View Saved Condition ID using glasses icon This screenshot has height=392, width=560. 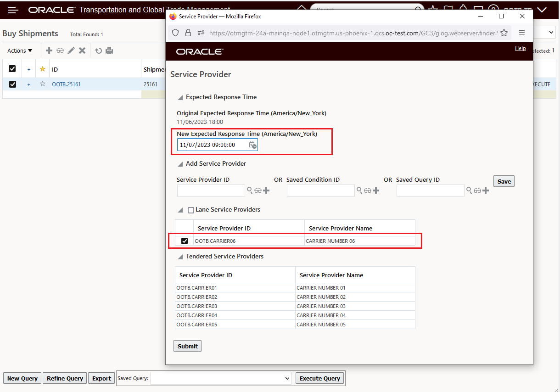tap(368, 190)
